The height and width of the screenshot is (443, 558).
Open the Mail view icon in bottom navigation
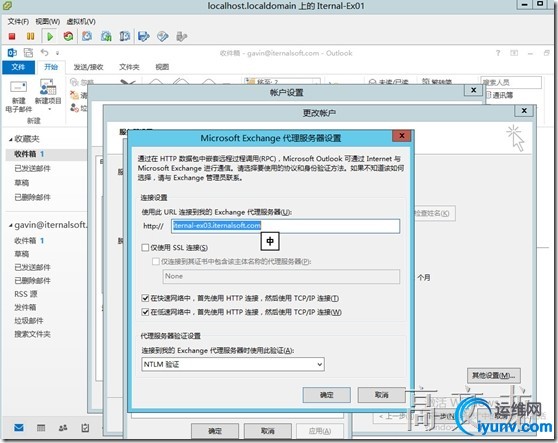click(x=19, y=427)
